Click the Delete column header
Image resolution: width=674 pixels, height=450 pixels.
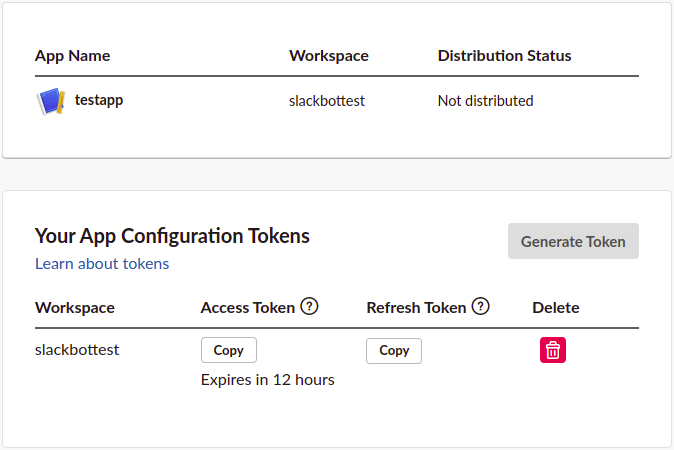555,308
